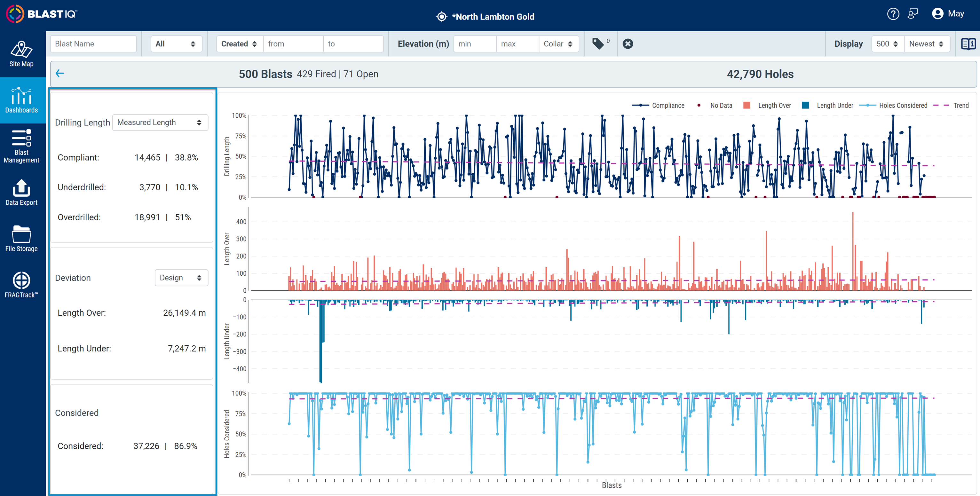
Task: Open File Storage from the sidebar
Action: [22, 239]
